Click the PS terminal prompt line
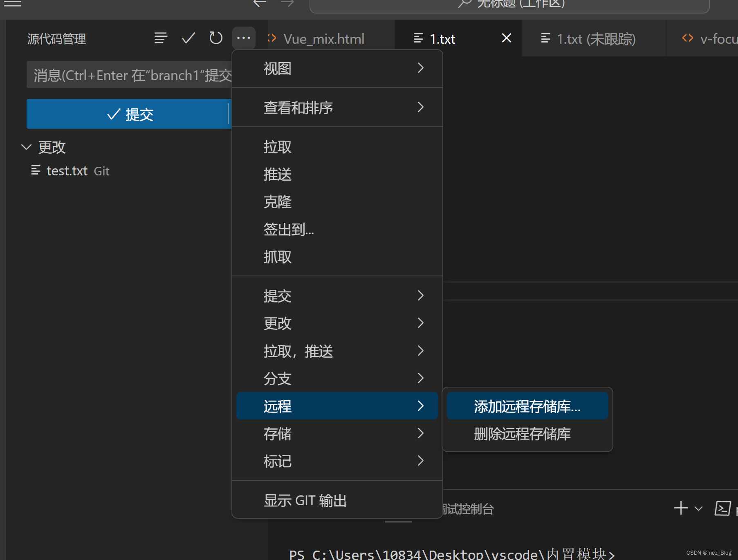738x560 pixels. (452, 554)
